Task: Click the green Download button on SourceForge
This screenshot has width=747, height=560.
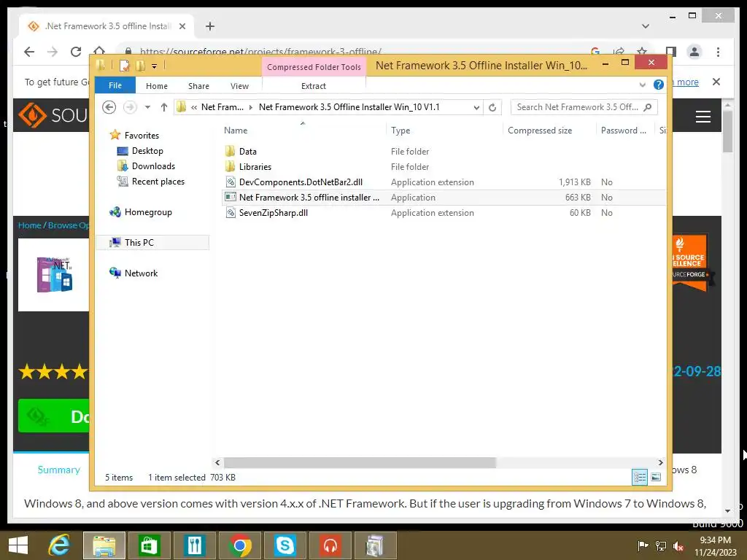Action: pyautogui.click(x=53, y=416)
